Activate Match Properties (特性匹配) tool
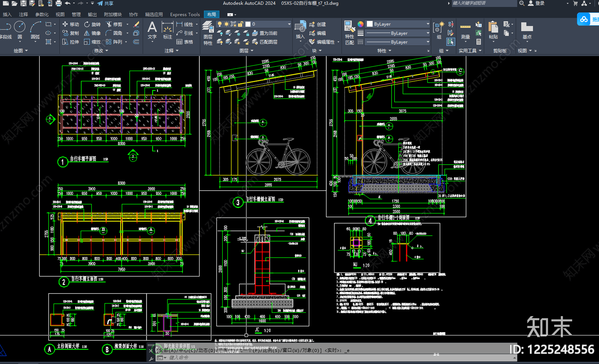 tap(349, 33)
